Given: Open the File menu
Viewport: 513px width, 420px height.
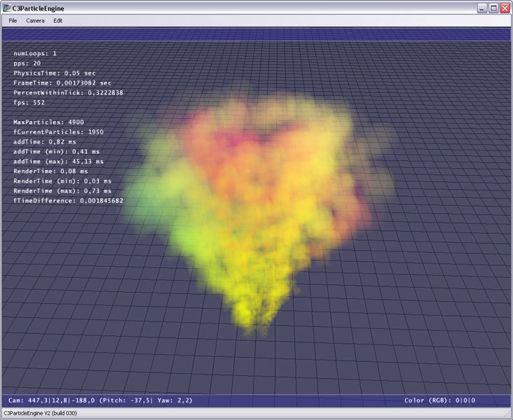Looking at the screenshot, I should pyautogui.click(x=13, y=20).
